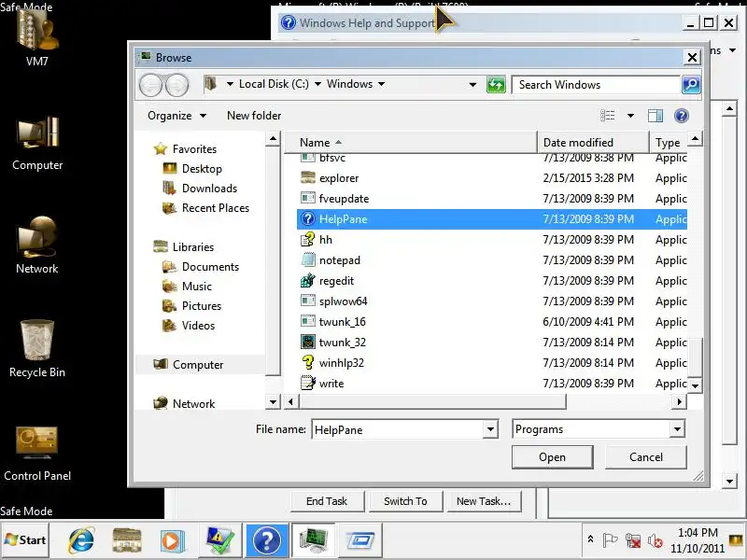This screenshot has width=747, height=560.
Task: Click the Back navigation arrow in Browse dialog
Action: pos(152,85)
